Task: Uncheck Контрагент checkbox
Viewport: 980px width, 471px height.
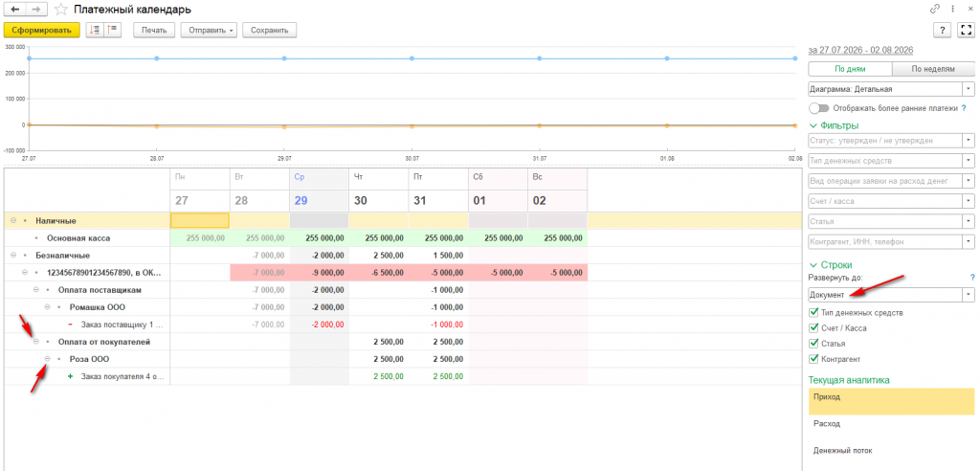Action: tap(813, 359)
